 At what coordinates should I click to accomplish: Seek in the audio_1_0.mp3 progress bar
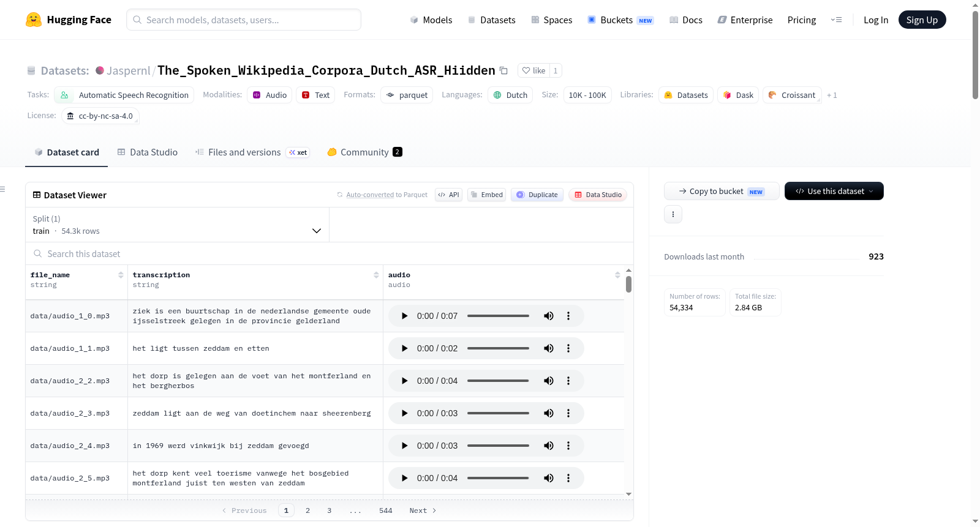point(498,316)
